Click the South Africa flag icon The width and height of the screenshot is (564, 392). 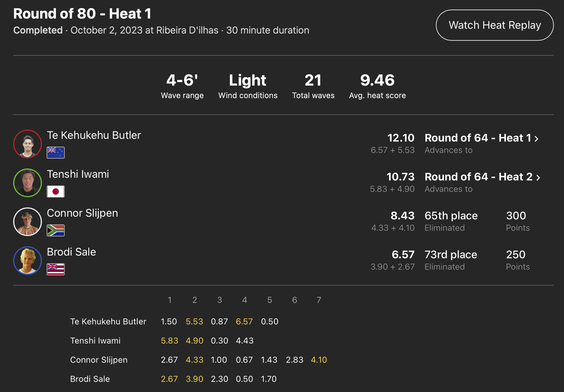(56, 230)
